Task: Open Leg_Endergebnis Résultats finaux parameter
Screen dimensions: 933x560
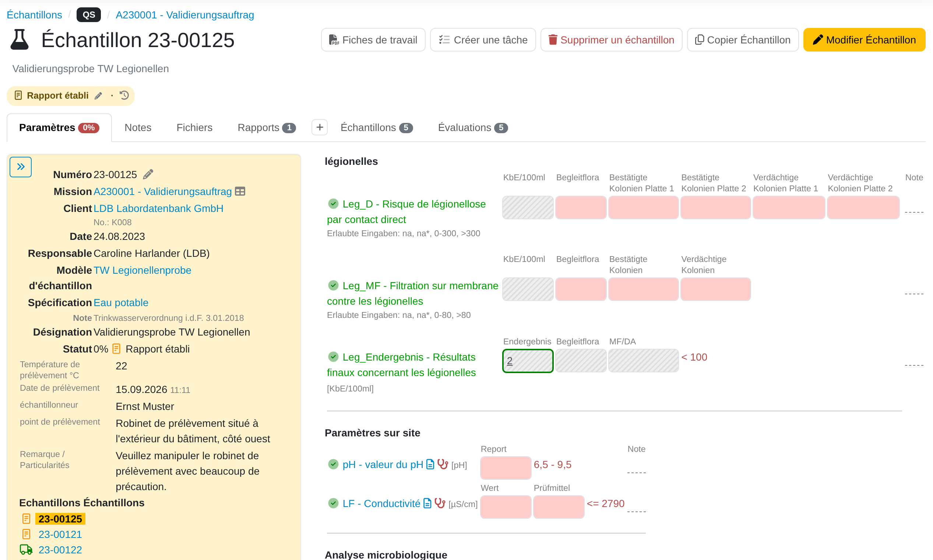Action: 401,365
